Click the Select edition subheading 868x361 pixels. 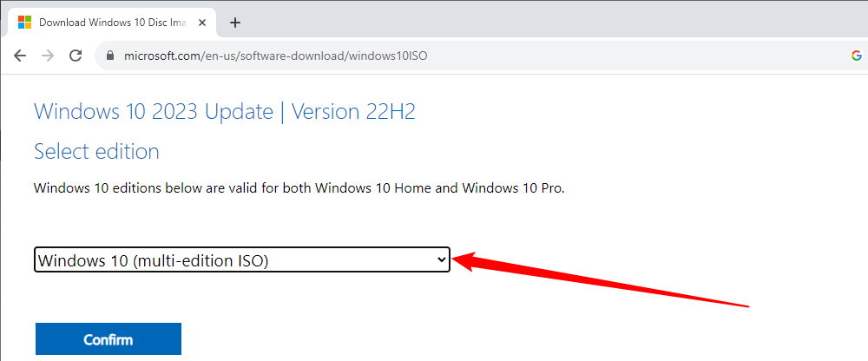click(96, 152)
